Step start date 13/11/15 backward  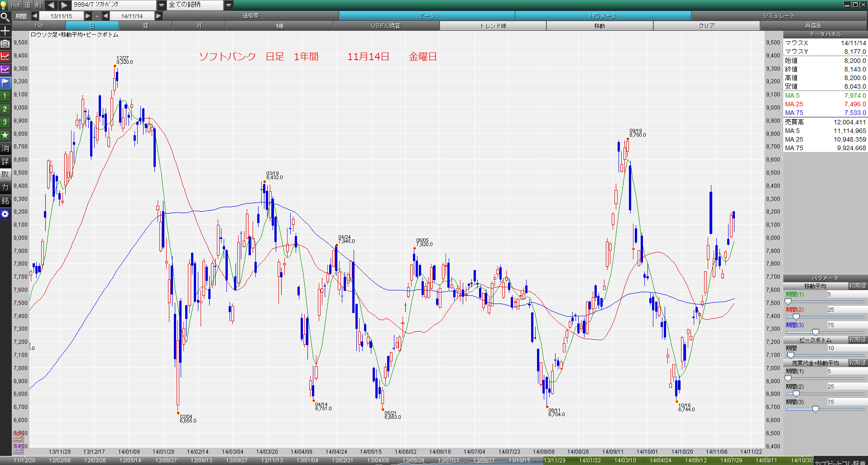click(35, 16)
